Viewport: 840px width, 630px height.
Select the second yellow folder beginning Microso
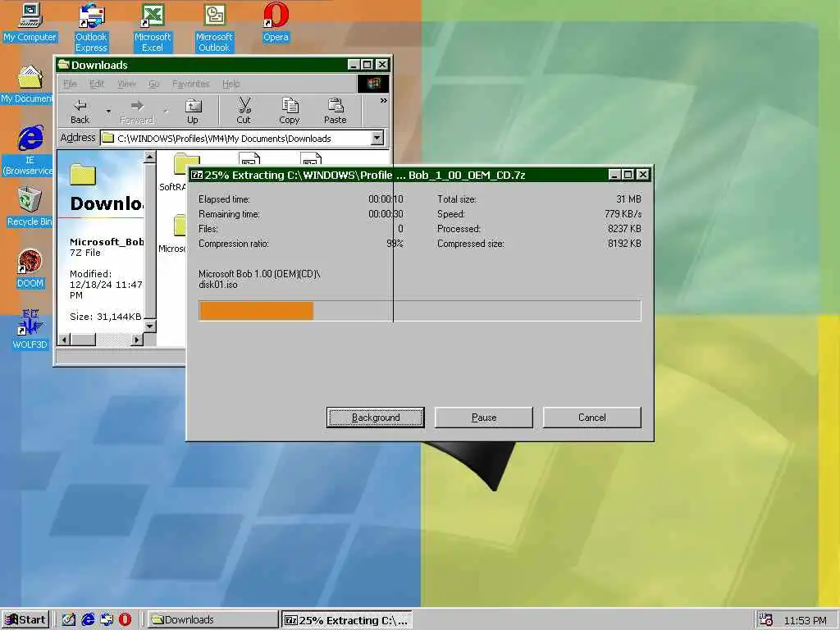click(172, 234)
